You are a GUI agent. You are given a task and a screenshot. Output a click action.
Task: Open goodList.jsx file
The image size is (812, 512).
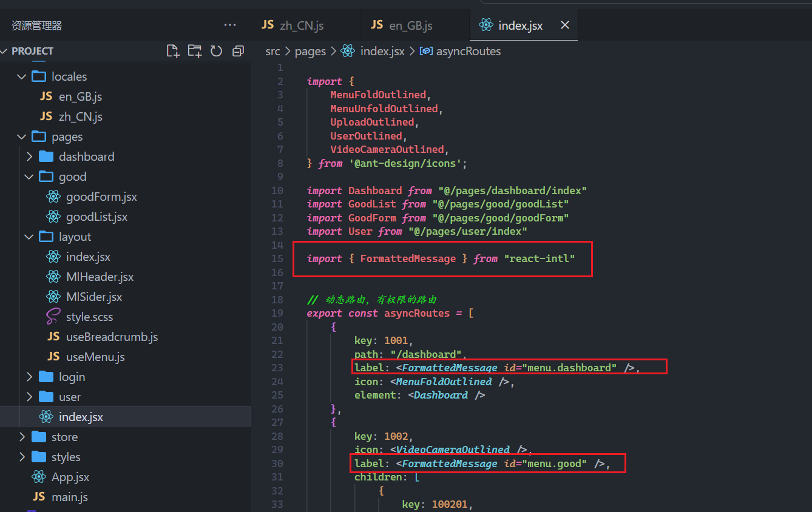pyautogui.click(x=96, y=217)
